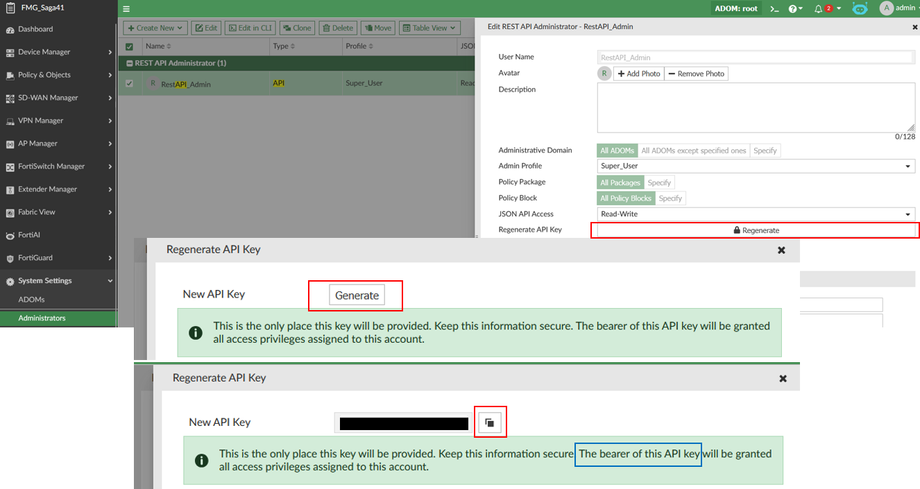Open FortiSwitch Manager section
Screen dimensions: 920x489
click(x=51, y=167)
